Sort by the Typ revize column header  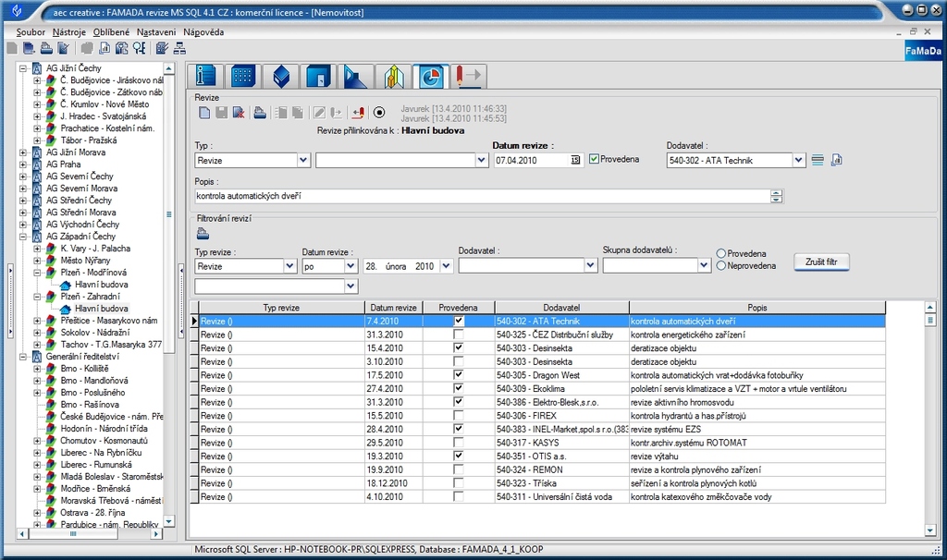point(281,308)
